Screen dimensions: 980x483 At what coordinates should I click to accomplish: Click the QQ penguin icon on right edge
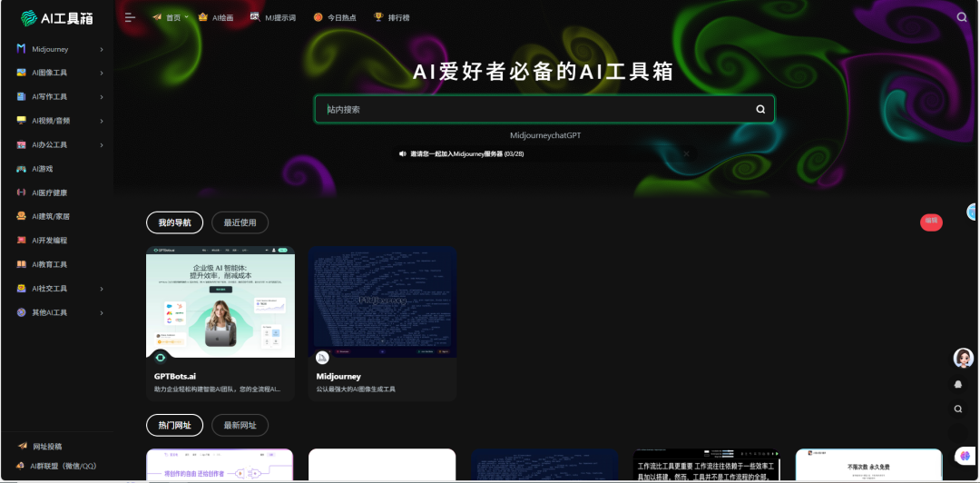958,385
